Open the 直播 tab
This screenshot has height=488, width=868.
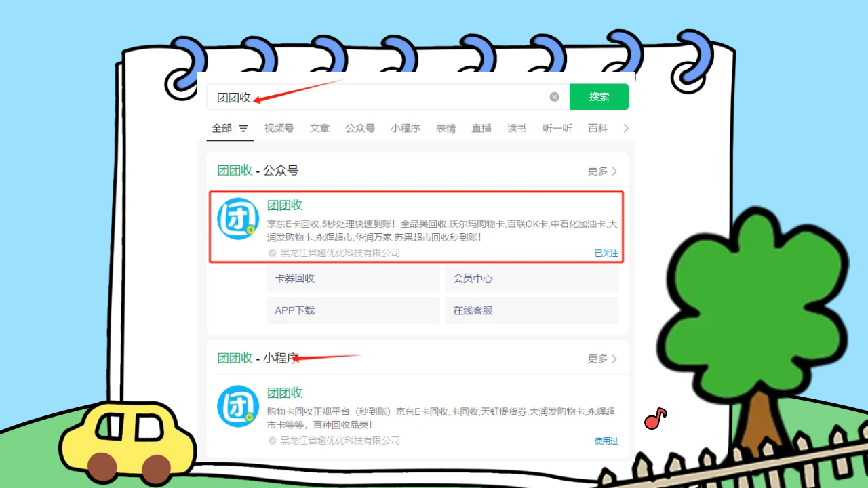(481, 128)
